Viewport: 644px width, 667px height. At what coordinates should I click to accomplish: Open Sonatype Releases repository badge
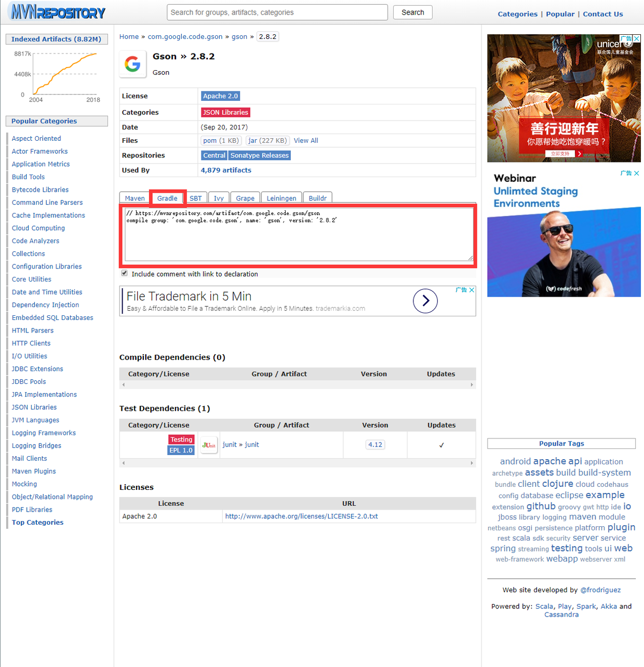tap(259, 155)
